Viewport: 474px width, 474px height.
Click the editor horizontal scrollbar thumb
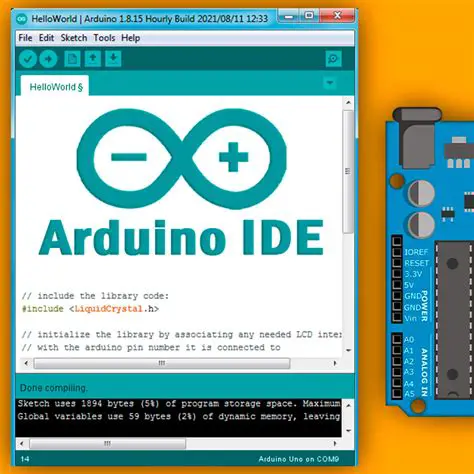pyautogui.click(x=162, y=363)
